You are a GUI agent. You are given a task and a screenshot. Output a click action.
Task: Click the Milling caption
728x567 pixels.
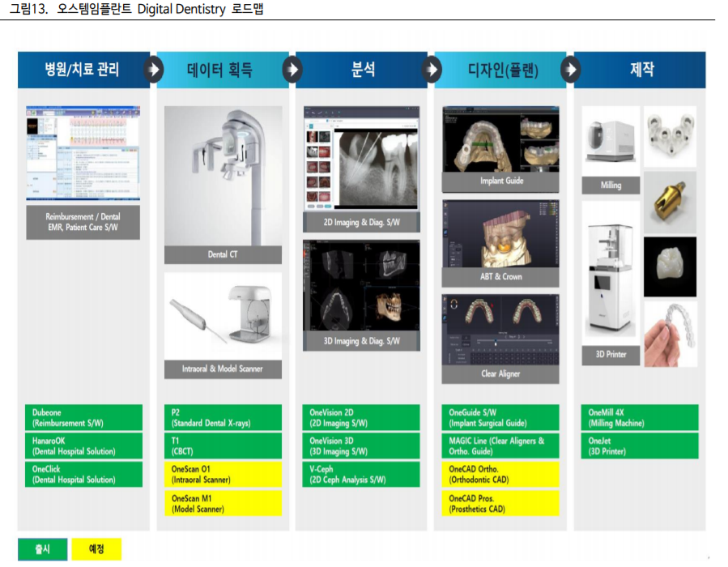point(611,185)
